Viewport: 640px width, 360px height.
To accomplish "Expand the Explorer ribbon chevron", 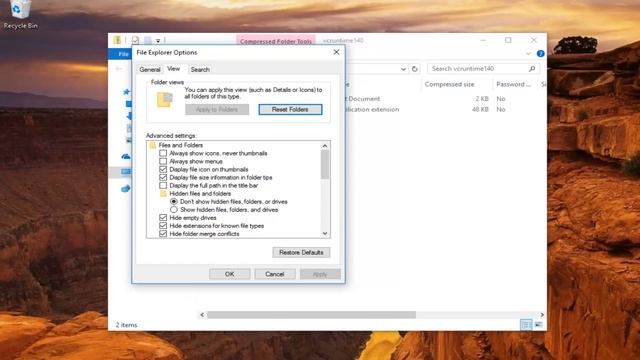I will click(x=529, y=53).
